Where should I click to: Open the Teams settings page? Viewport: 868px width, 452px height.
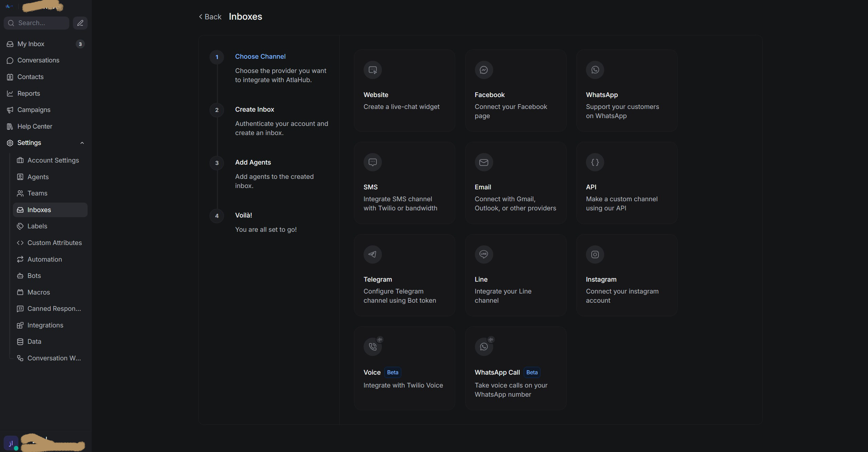point(50,193)
